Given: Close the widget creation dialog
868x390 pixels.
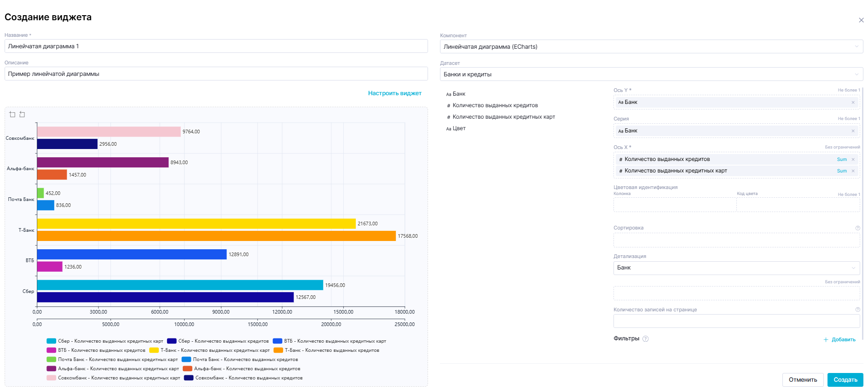Looking at the screenshot, I should [861, 20].
